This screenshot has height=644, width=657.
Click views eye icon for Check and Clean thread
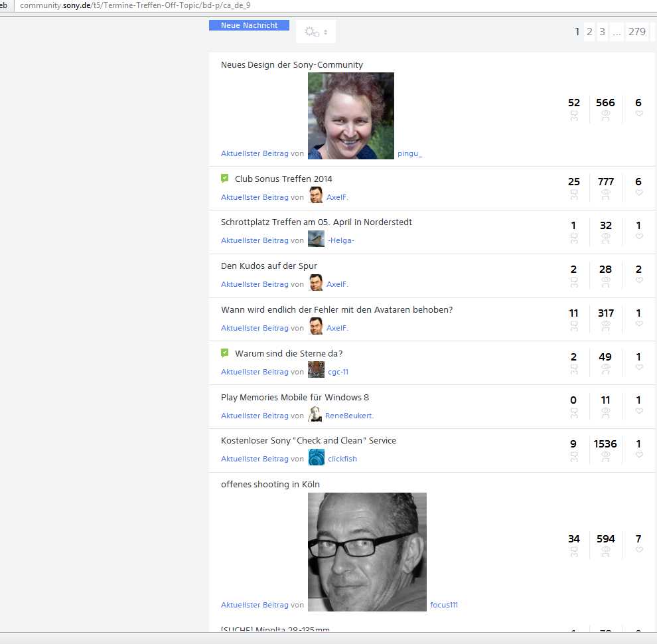[605, 455]
